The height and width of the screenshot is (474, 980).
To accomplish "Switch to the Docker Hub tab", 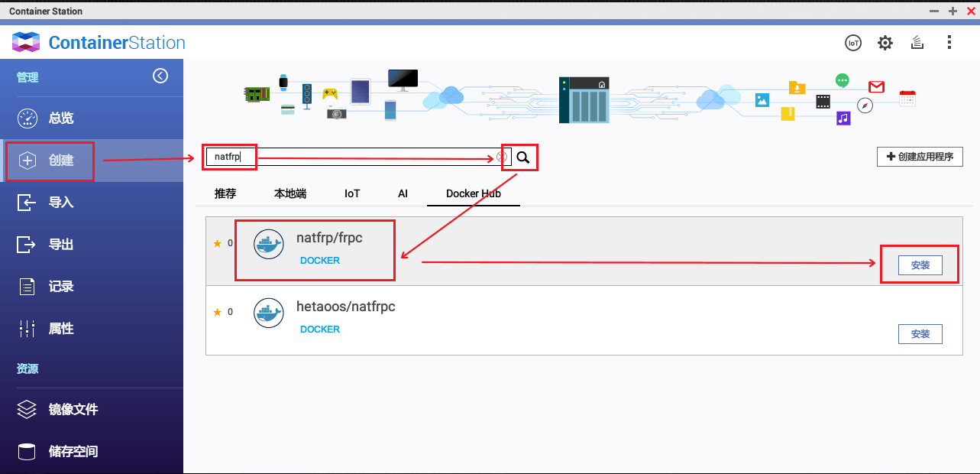I will coord(473,194).
